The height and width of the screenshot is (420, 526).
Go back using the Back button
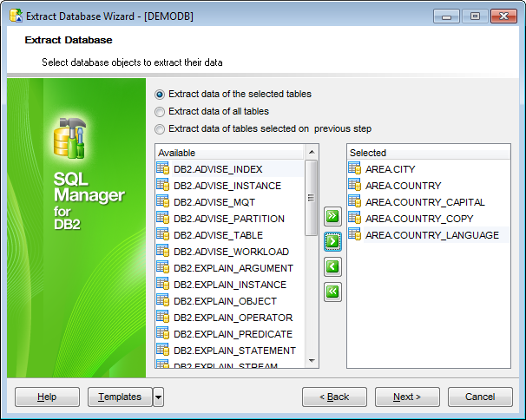click(x=334, y=397)
